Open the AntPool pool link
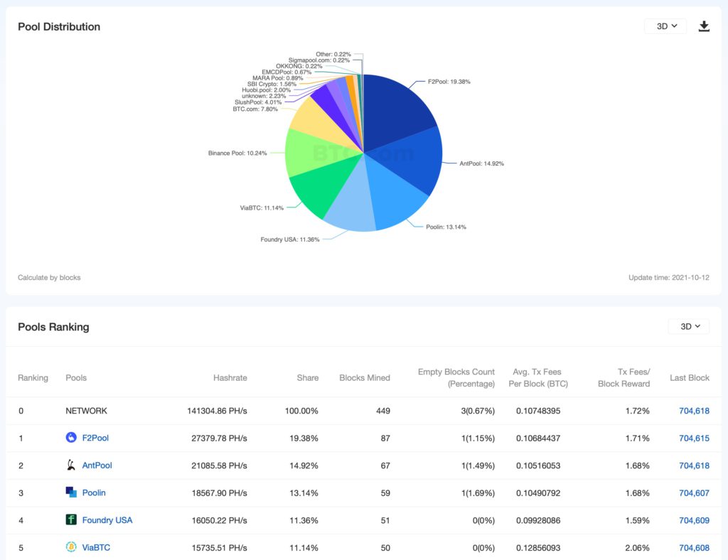728x560 pixels. 97,465
